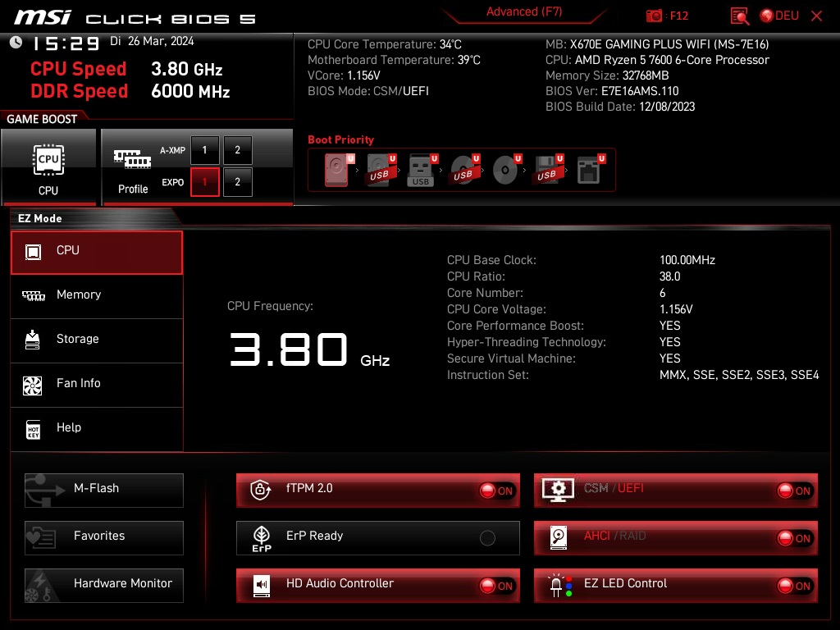Select A-XMP profile 2
840x630 pixels.
pos(237,150)
